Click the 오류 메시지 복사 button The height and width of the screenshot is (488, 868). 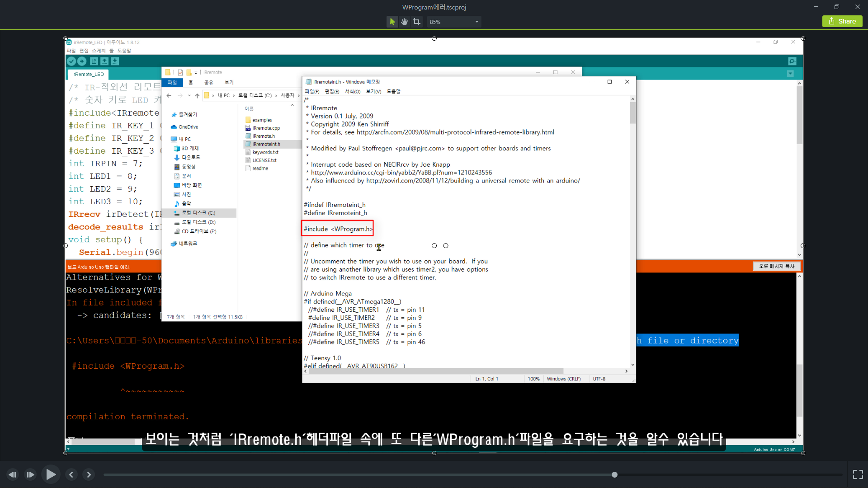pyautogui.click(x=776, y=266)
